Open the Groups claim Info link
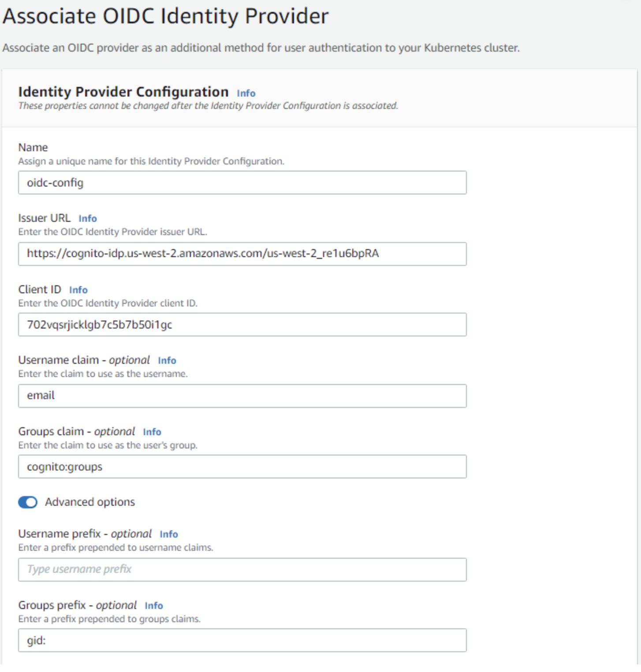Screen dimensions: 641x672 [153, 432]
